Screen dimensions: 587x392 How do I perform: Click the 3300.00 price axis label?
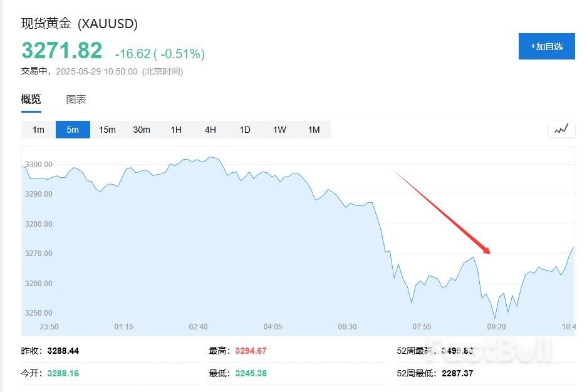pos(39,165)
